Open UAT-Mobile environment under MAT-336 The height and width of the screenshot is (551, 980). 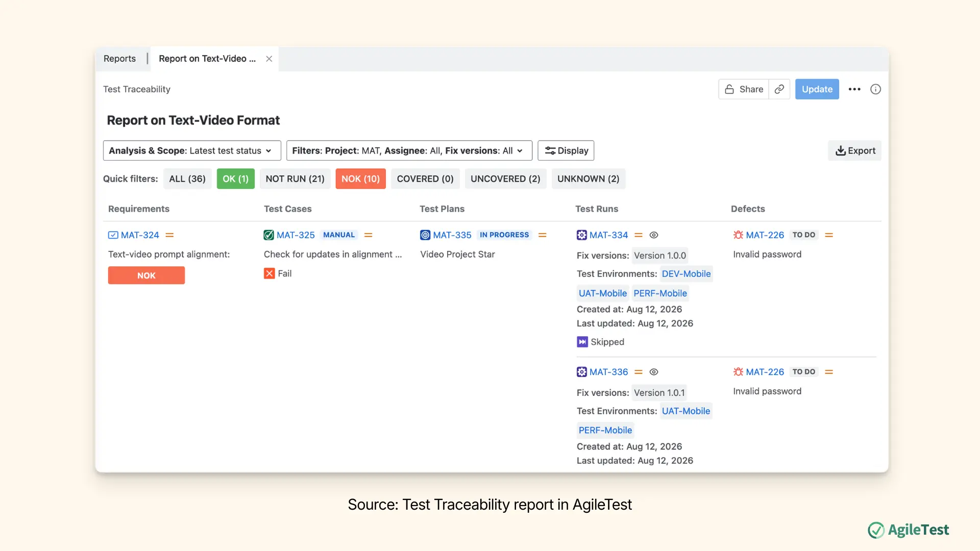pos(686,411)
